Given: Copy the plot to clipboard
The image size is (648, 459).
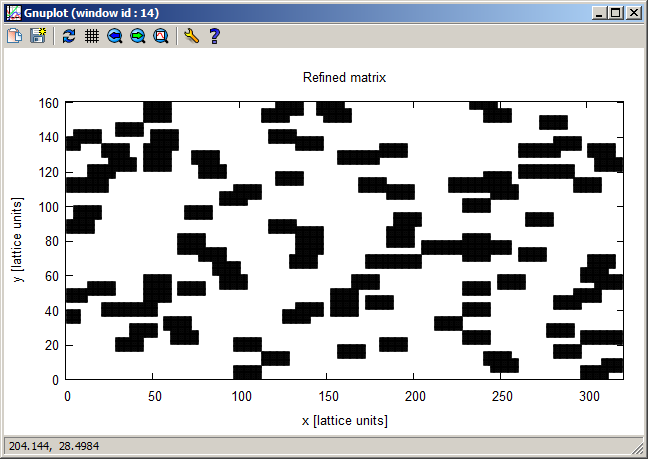Looking at the screenshot, I should pos(15,36).
